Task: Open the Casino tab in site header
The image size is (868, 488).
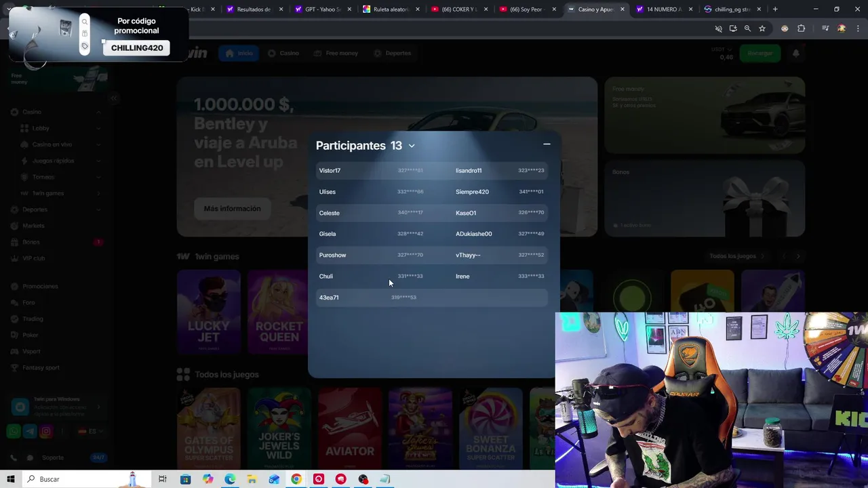Action: (x=283, y=53)
